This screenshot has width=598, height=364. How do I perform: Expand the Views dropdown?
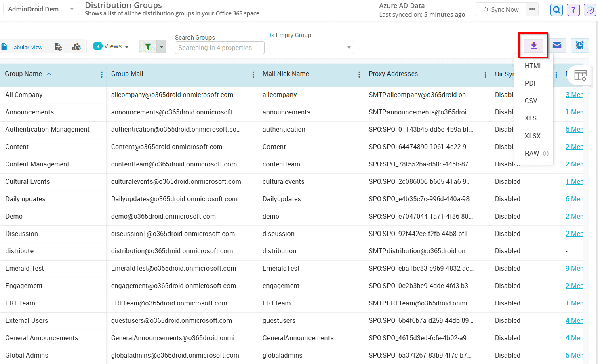[111, 46]
